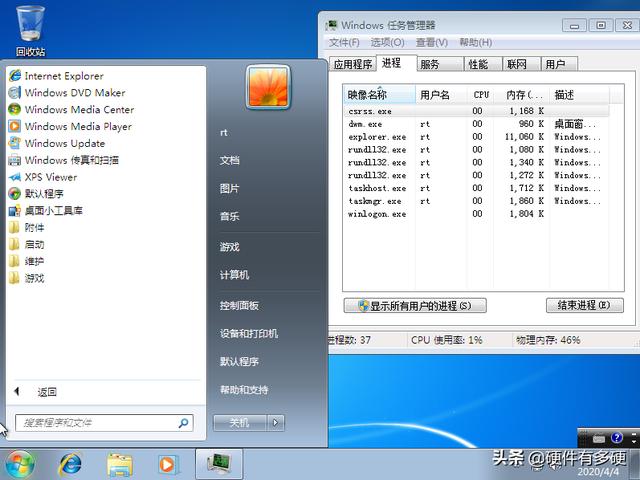This screenshot has width=640, height=480.
Task: Open 计算机
Action: (x=234, y=275)
